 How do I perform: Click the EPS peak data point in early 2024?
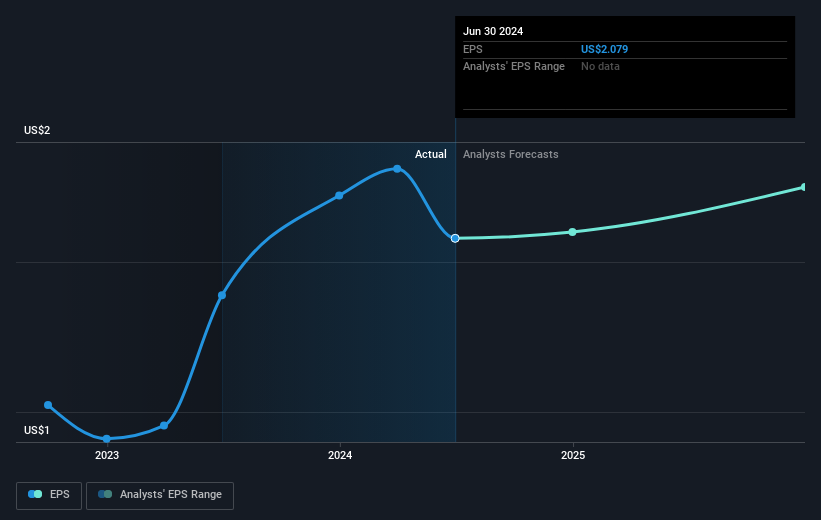pos(397,169)
